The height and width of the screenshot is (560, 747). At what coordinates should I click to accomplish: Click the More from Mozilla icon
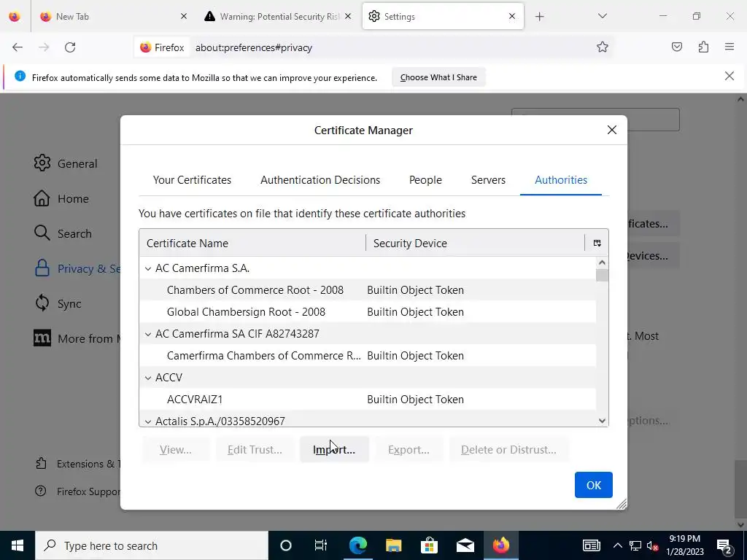(x=42, y=338)
